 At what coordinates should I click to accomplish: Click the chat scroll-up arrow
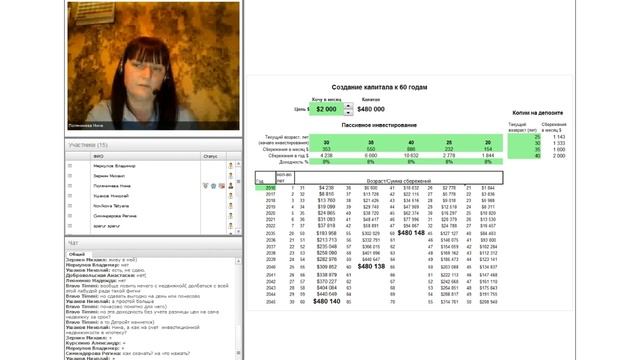pos(238,261)
